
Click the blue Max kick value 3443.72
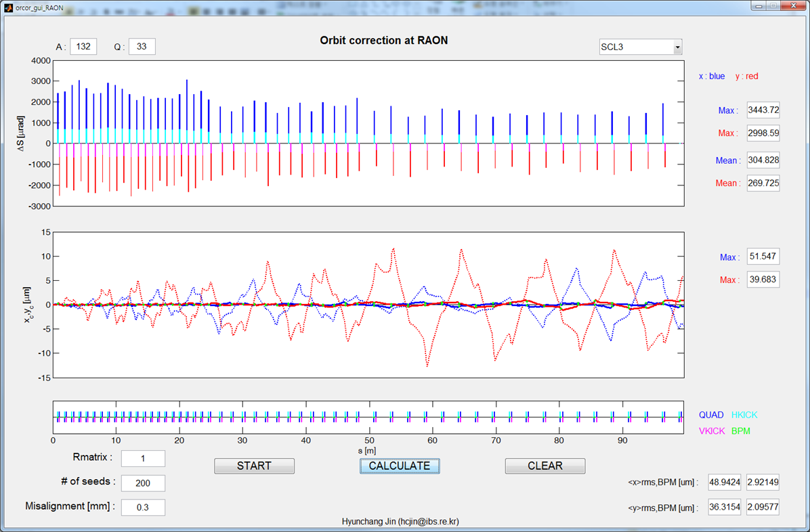[x=763, y=110]
